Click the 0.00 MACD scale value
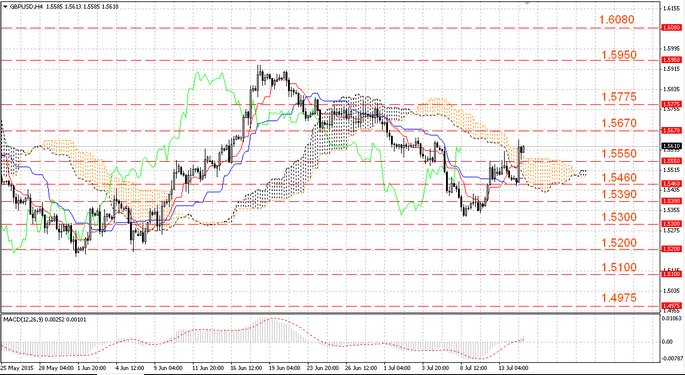Viewport: 685px width, 375px height. 667,341
